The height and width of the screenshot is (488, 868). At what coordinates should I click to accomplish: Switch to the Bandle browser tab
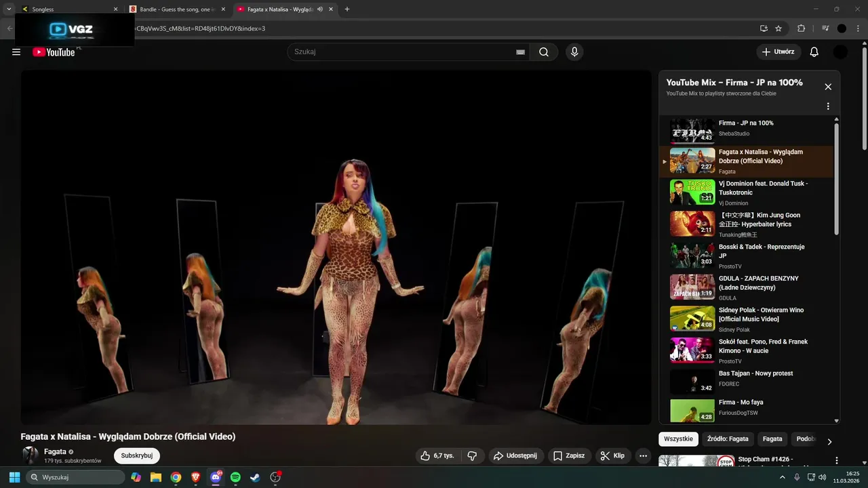[178, 9]
